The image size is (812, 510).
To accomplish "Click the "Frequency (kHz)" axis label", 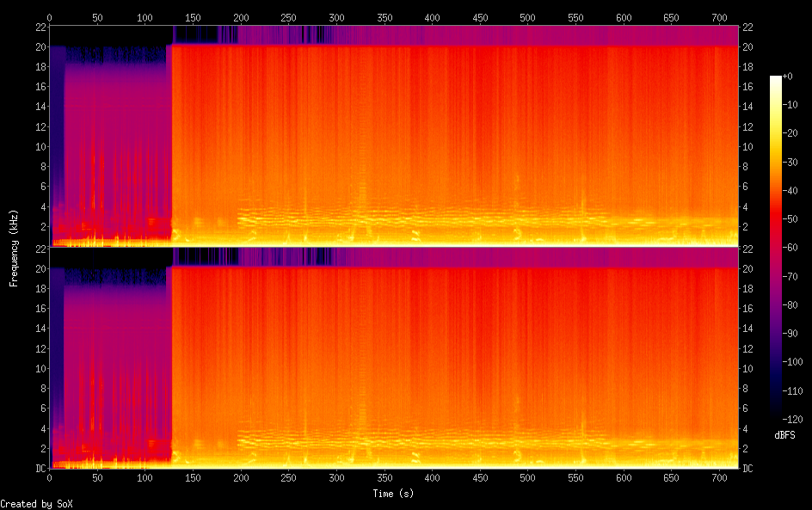I will [x=14, y=248].
